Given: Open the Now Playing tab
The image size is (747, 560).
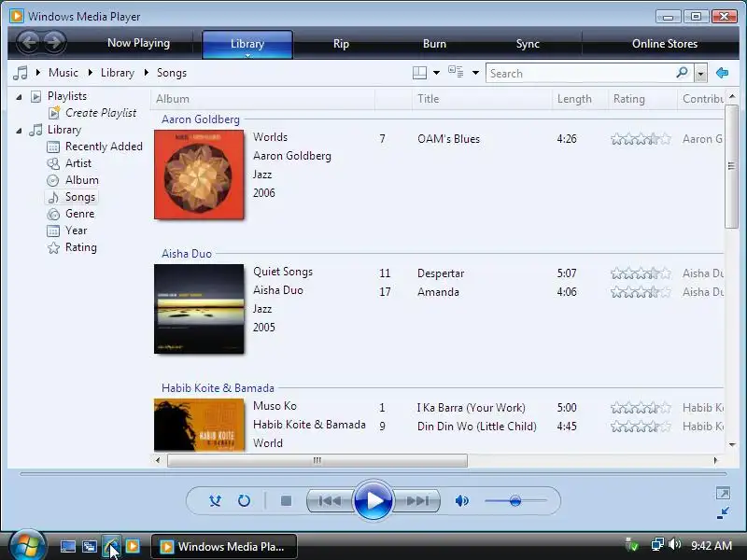Looking at the screenshot, I should (138, 43).
